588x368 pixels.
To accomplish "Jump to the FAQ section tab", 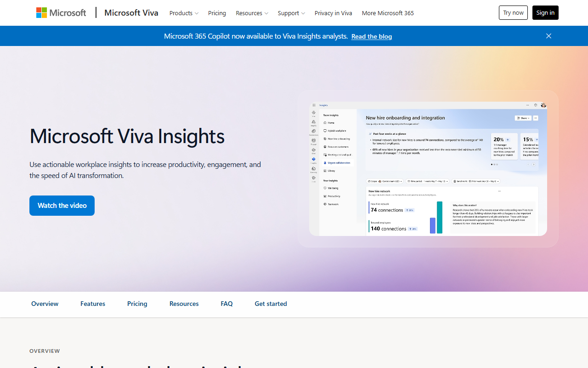I will click(226, 304).
